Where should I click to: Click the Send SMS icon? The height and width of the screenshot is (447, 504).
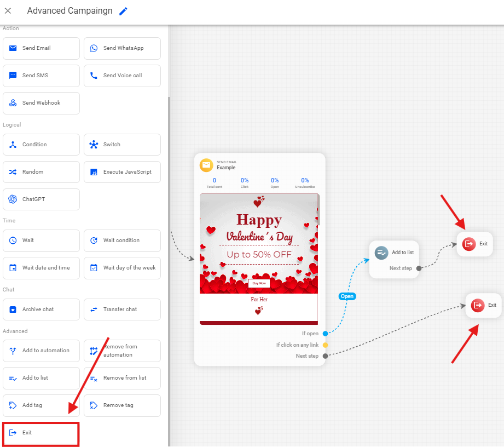pos(13,76)
